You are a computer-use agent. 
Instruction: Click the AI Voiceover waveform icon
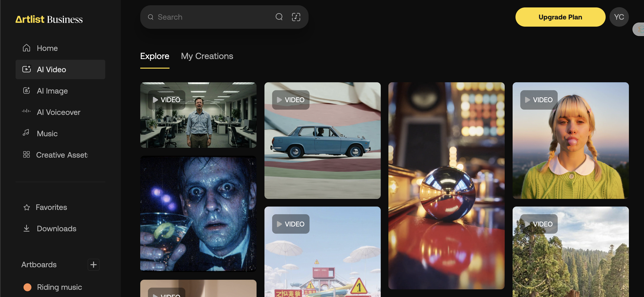pyautogui.click(x=26, y=111)
